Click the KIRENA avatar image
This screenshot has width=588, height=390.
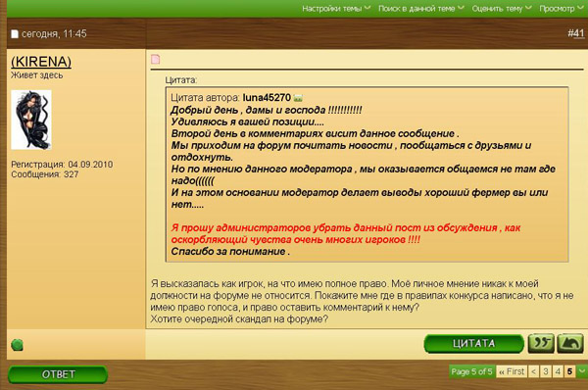pyautogui.click(x=31, y=120)
